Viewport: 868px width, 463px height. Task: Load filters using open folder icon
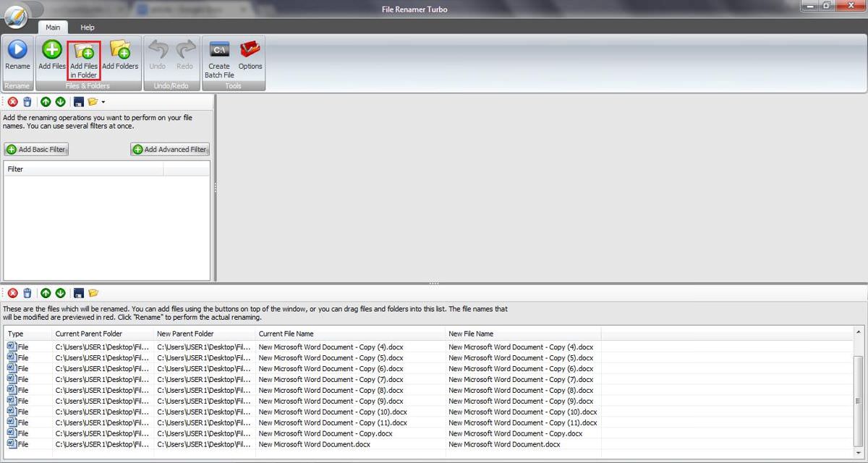point(93,101)
